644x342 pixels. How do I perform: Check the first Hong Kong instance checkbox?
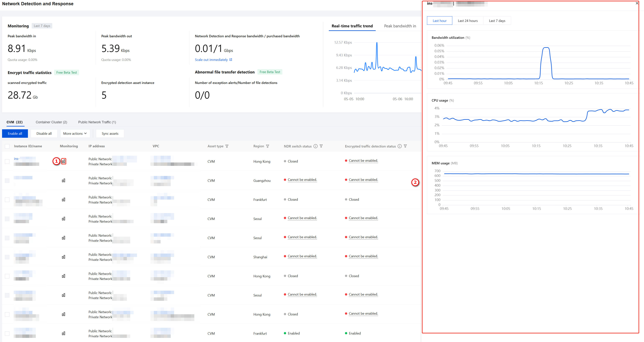[7, 161]
